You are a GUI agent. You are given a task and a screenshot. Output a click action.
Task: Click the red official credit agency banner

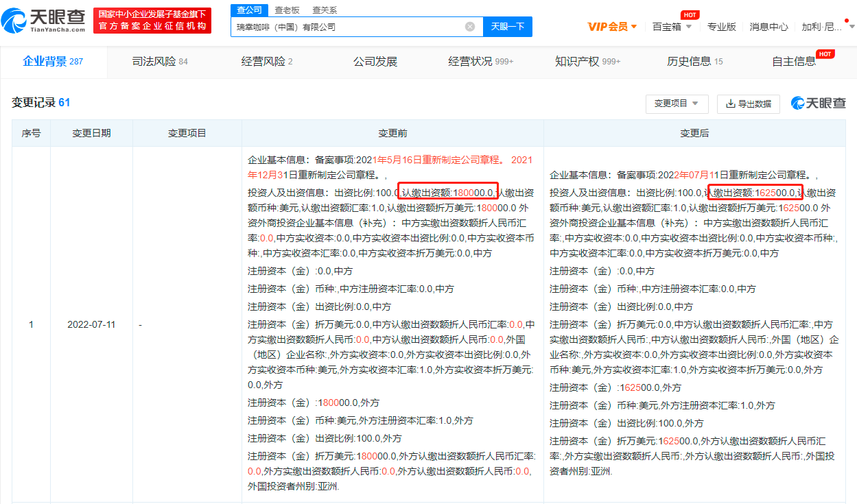(x=152, y=21)
